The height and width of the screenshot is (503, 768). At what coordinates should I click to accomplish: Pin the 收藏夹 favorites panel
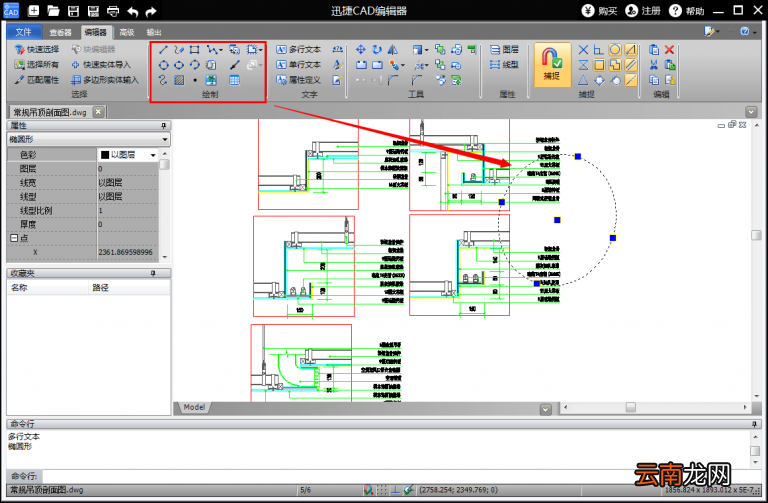click(x=153, y=273)
